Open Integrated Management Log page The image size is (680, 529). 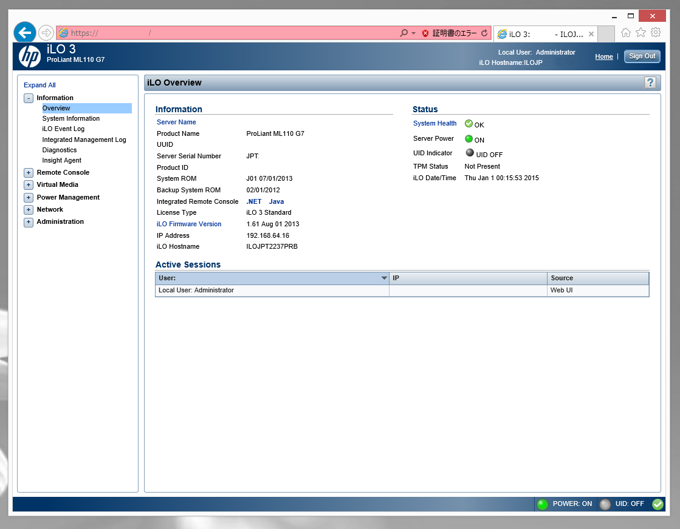pos(84,140)
